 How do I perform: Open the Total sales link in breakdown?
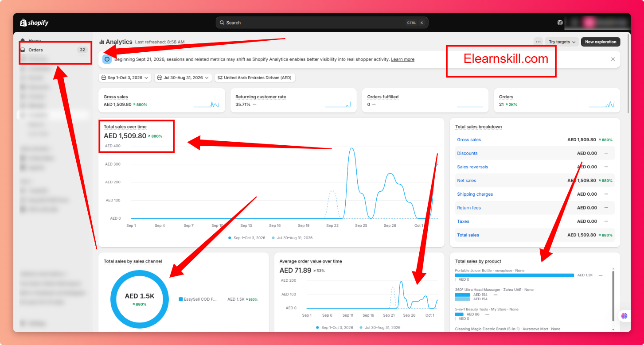pyautogui.click(x=468, y=235)
